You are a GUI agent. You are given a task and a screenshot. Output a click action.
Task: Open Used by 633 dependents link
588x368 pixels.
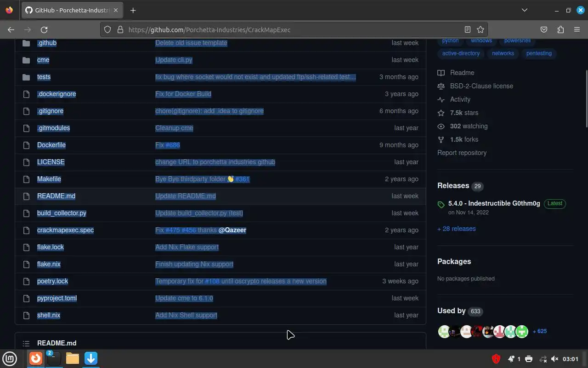coord(460,311)
